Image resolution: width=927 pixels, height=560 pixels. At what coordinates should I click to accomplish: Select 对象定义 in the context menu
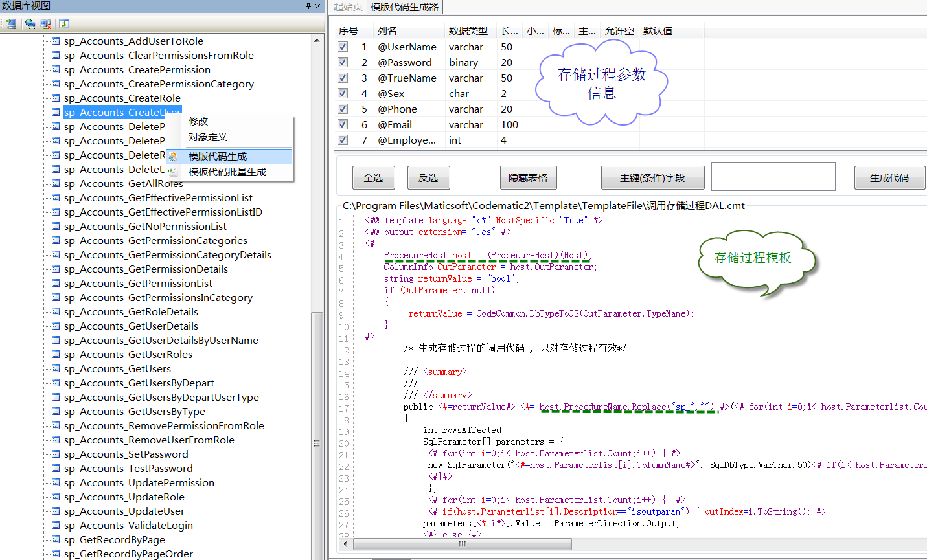(x=207, y=137)
